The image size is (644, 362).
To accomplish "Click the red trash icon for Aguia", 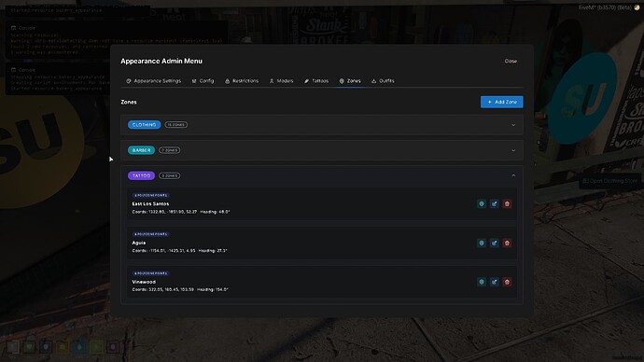I will (x=507, y=243).
